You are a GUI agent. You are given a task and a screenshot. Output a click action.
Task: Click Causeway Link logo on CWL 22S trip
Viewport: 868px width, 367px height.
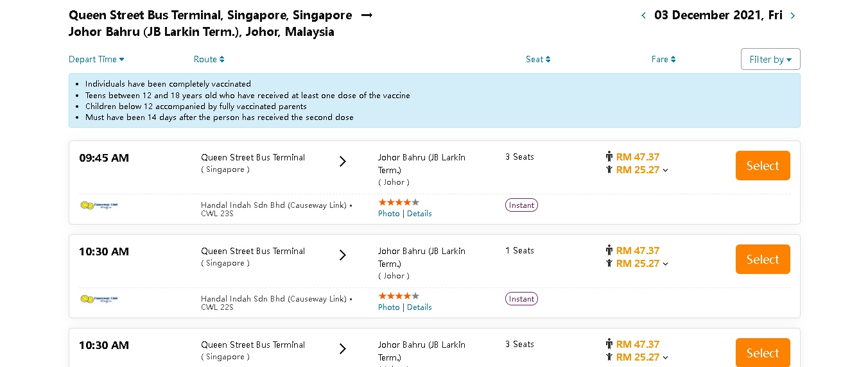pos(99,299)
